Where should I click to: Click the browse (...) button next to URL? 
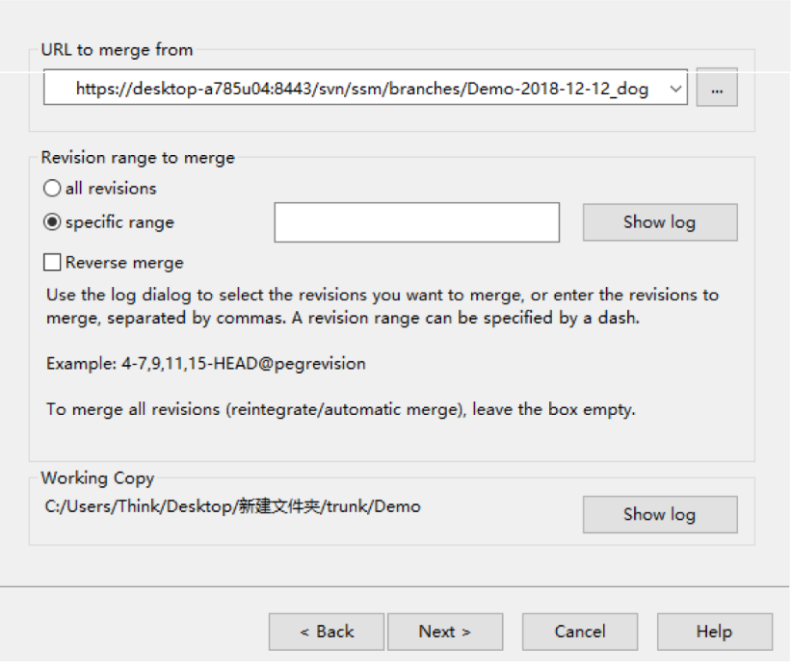click(x=717, y=88)
